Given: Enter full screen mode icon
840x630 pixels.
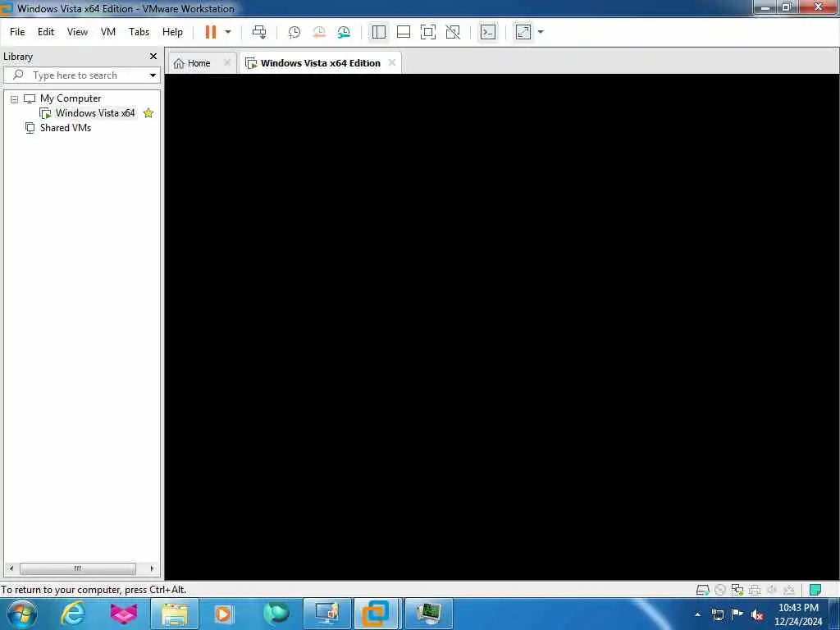Looking at the screenshot, I should coord(428,32).
